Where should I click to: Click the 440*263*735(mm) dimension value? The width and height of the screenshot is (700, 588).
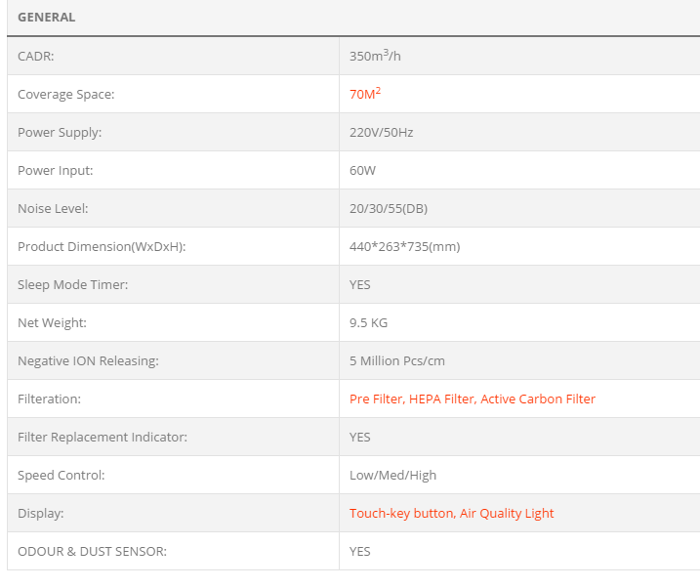click(x=404, y=246)
